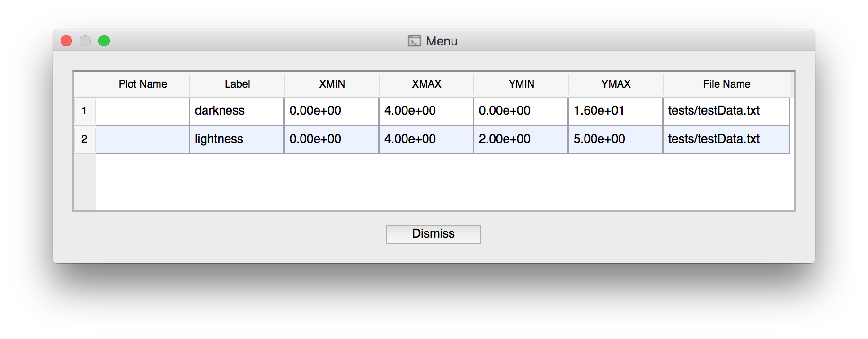
Task: Click the darkness label cell
Action: coord(237,111)
